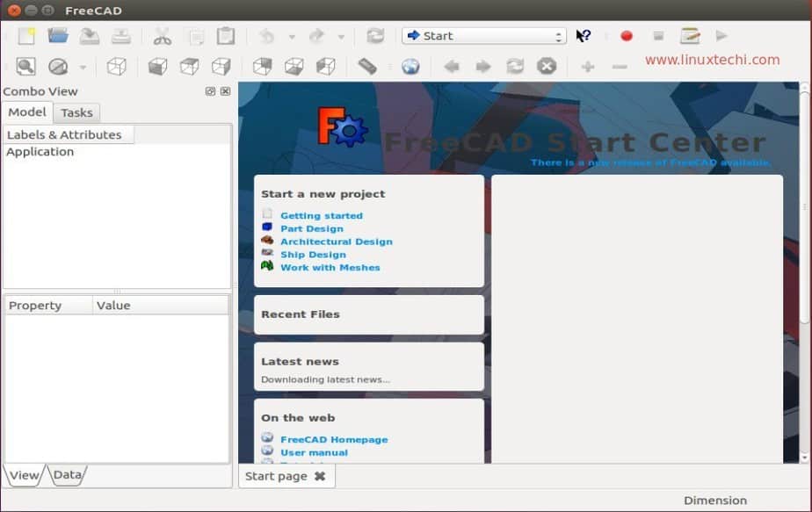This screenshot has width=812, height=512.
Task: Click the Save document icon
Action: [x=90, y=36]
